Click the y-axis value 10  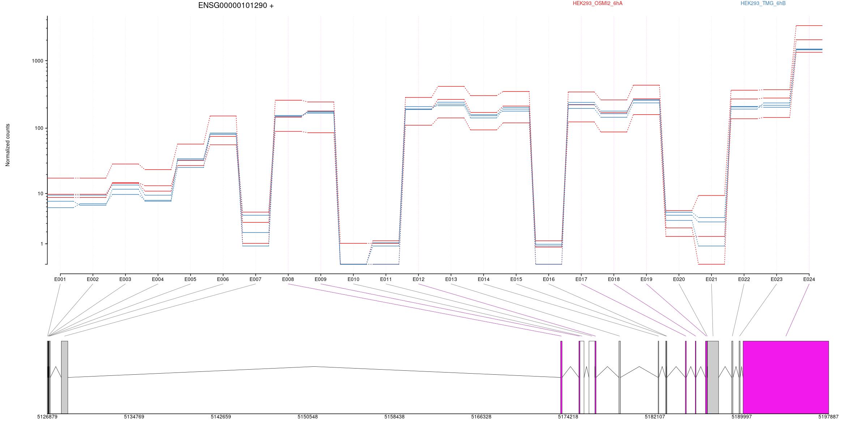pyautogui.click(x=41, y=194)
